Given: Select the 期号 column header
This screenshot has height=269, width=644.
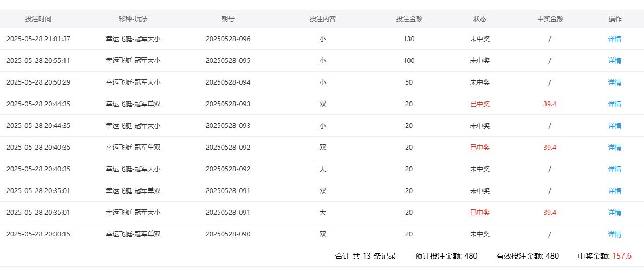Looking at the screenshot, I should coord(228,18).
